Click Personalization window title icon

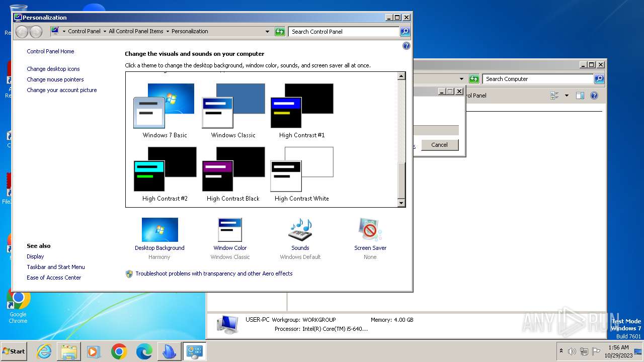(x=18, y=17)
